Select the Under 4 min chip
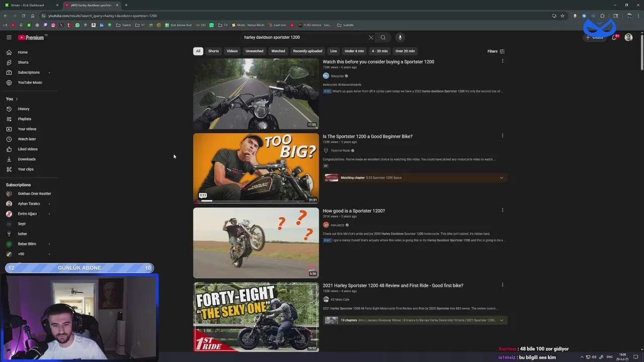 point(354,51)
